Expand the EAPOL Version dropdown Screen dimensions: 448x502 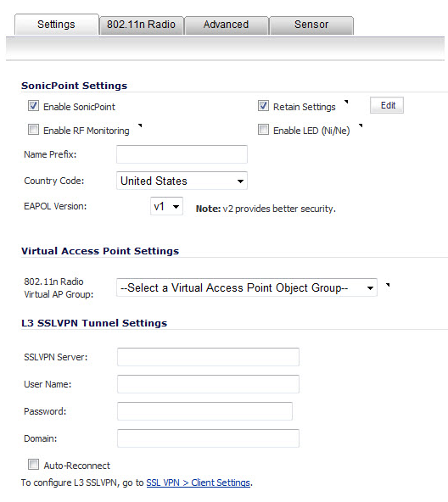click(x=166, y=207)
